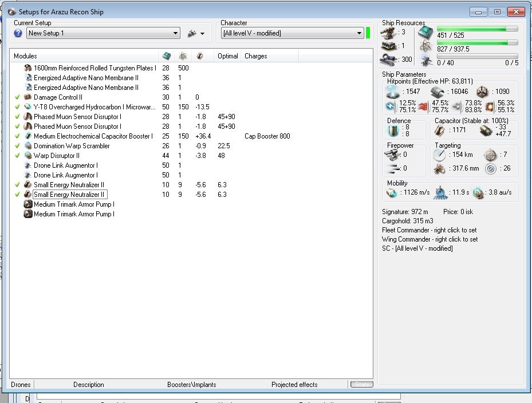Click the capacitor column header icon
This screenshot has width=532, height=403.
click(x=199, y=56)
